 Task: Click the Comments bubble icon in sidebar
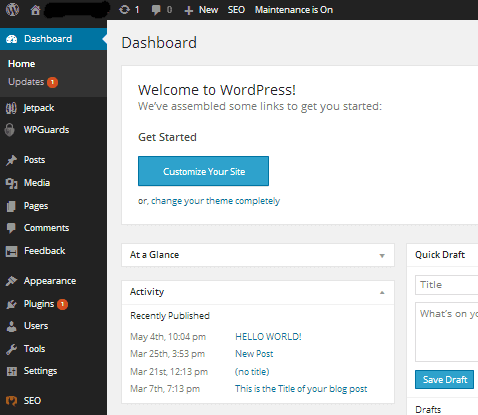point(11,228)
